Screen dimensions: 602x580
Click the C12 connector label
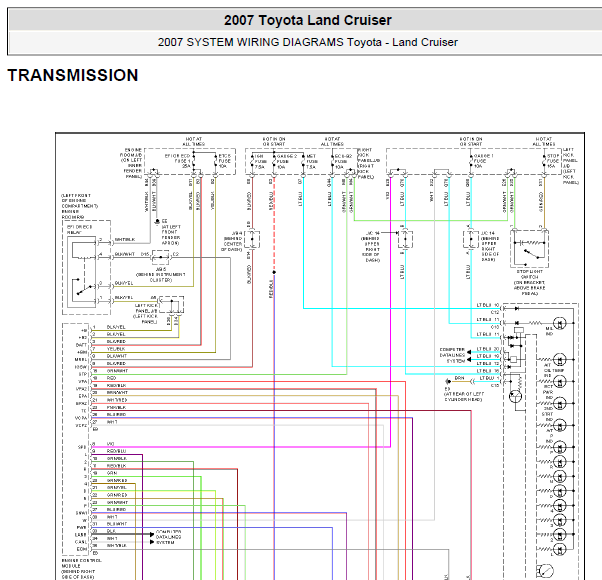pyautogui.click(x=495, y=312)
